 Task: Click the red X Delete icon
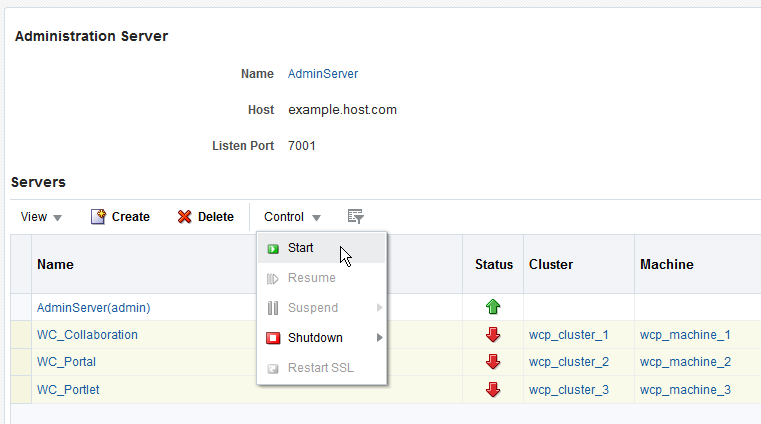coord(184,217)
